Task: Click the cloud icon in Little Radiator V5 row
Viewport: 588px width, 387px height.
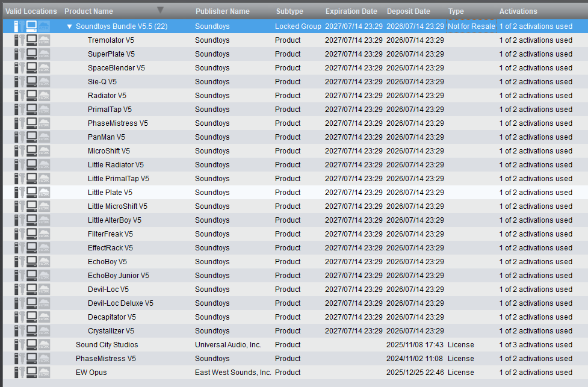Action: [x=44, y=165]
